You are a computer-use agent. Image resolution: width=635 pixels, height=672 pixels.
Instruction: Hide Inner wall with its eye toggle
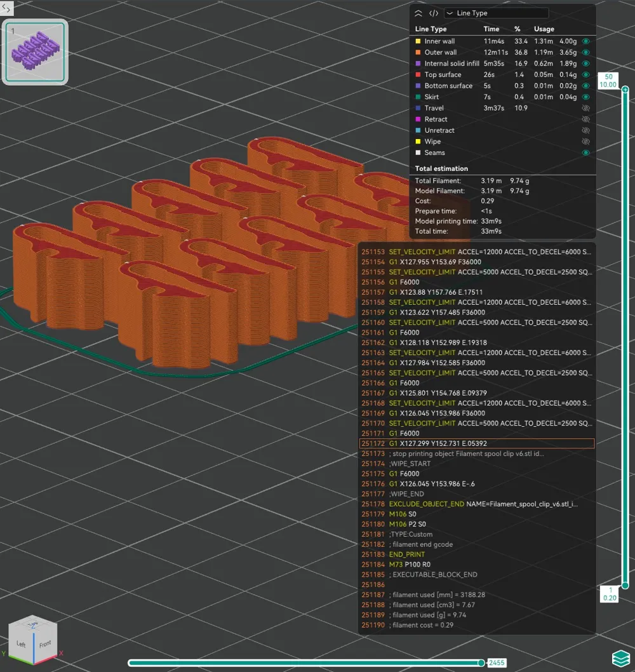tap(585, 41)
